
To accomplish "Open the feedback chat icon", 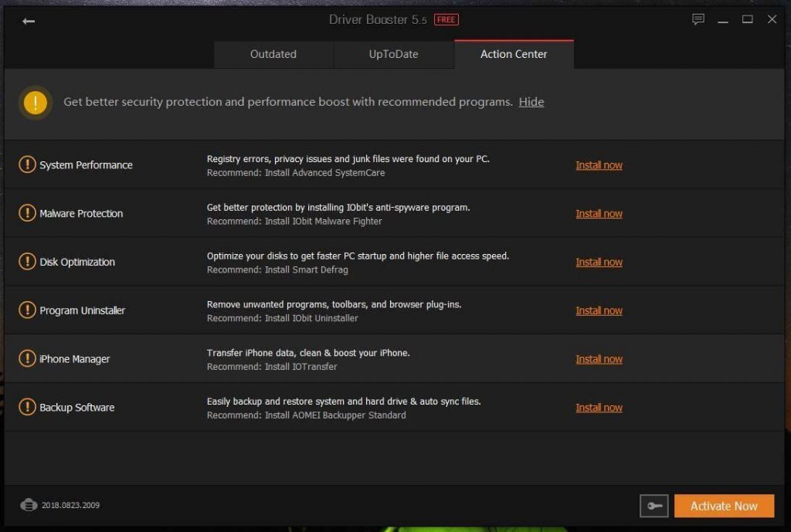I will [x=698, y=19].
